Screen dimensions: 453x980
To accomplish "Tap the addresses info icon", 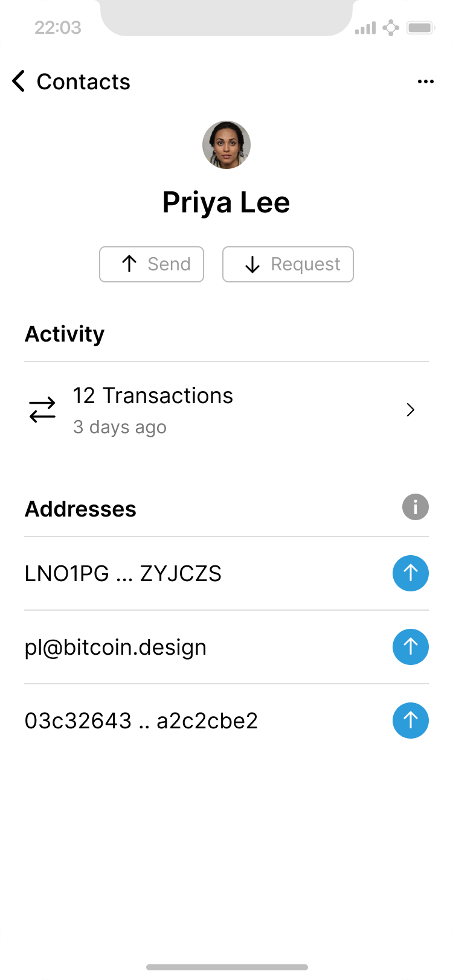I will pos(416,507).
